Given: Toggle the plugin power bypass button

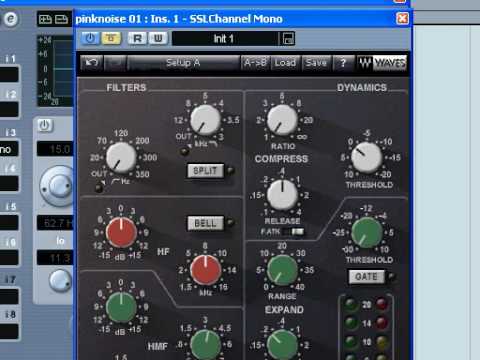Looking at the screenshot, I should [90, 38].
